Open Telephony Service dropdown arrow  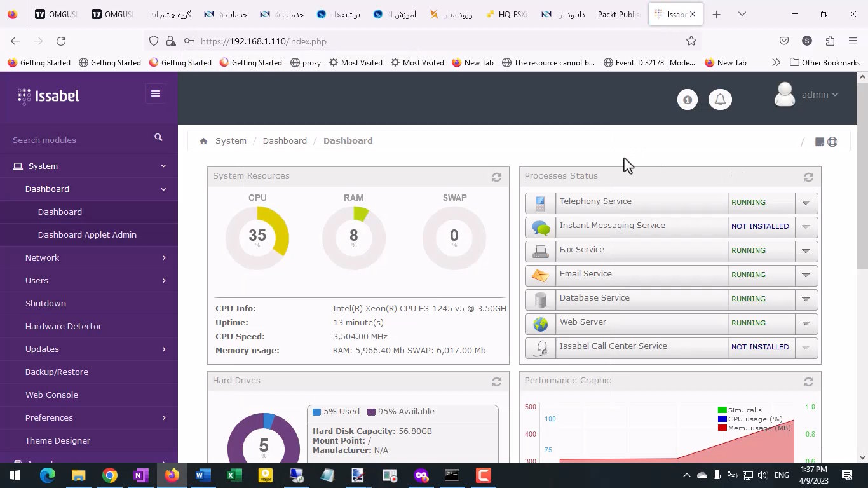pos(806,203)
